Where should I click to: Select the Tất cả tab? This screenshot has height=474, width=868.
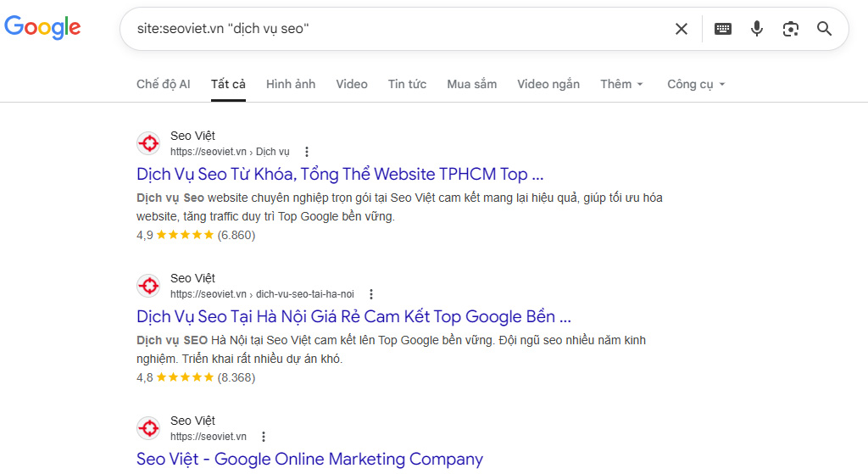coord(228,84)
